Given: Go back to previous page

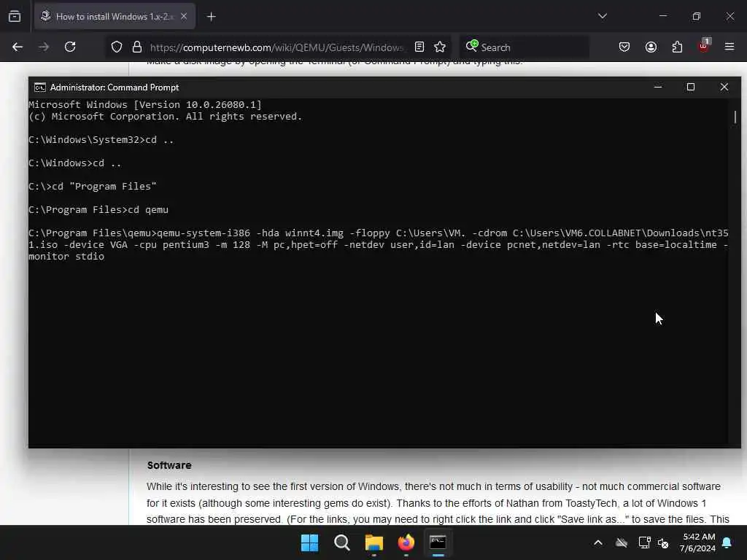Looking at the screenshot, I should [18, 47].
